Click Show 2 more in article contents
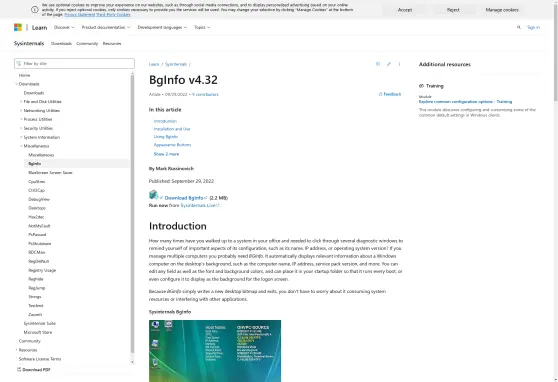Image resolution: width=558 pixels, height=382 pixels. coord(166,154)
